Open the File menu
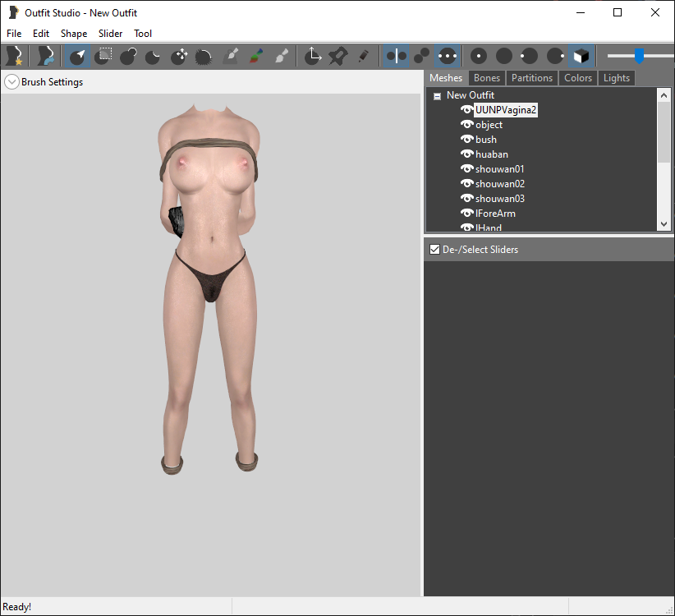675x616 pixels. 14,34
